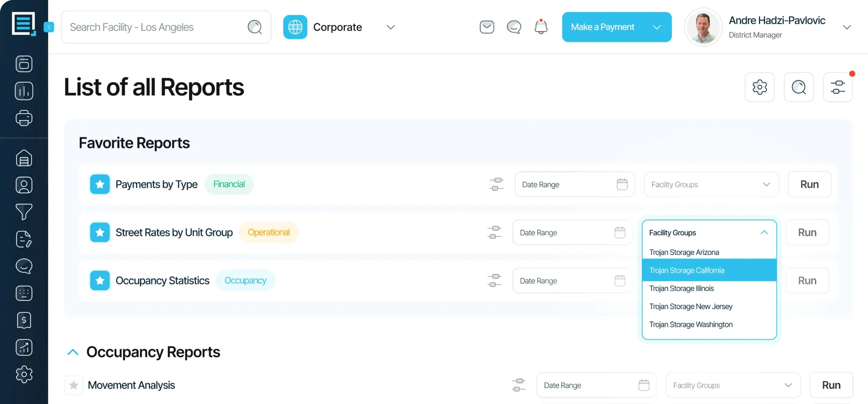Image resolution: width=868 pixels, height=404 pixels.
Task: Open the bar chart reports sidebar icon
Action: pos(24,91)
